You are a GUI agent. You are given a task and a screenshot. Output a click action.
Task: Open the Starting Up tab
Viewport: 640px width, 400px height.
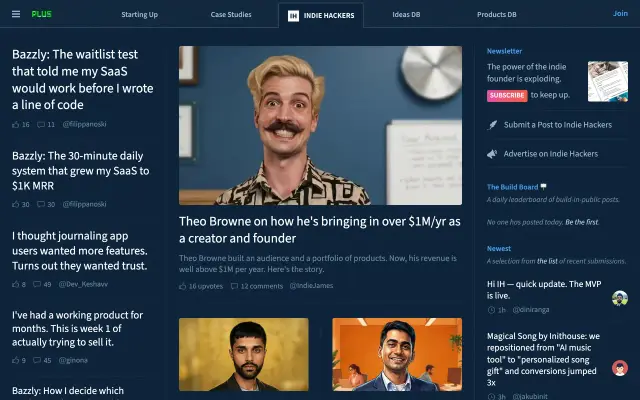(x=140, y=15)
